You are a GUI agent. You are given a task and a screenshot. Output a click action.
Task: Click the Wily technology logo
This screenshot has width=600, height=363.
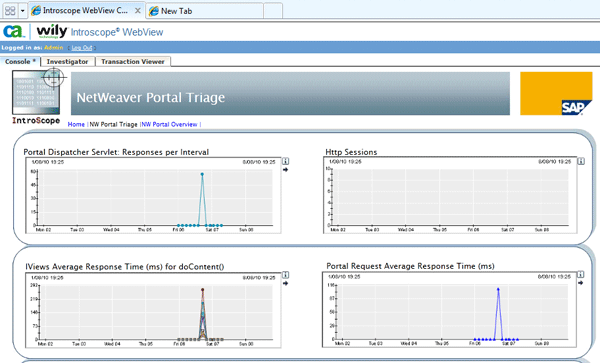click(x=52, y=31)
